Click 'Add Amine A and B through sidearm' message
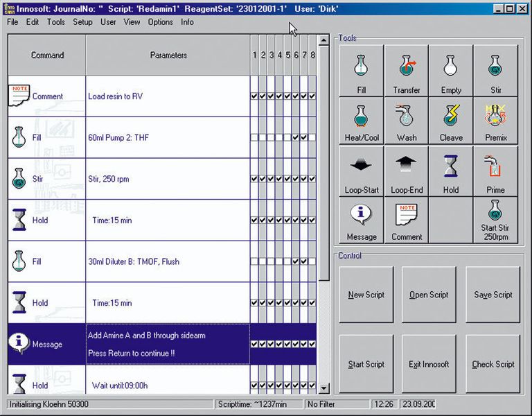The image size is (532, 416). click(x=147, y=336)
